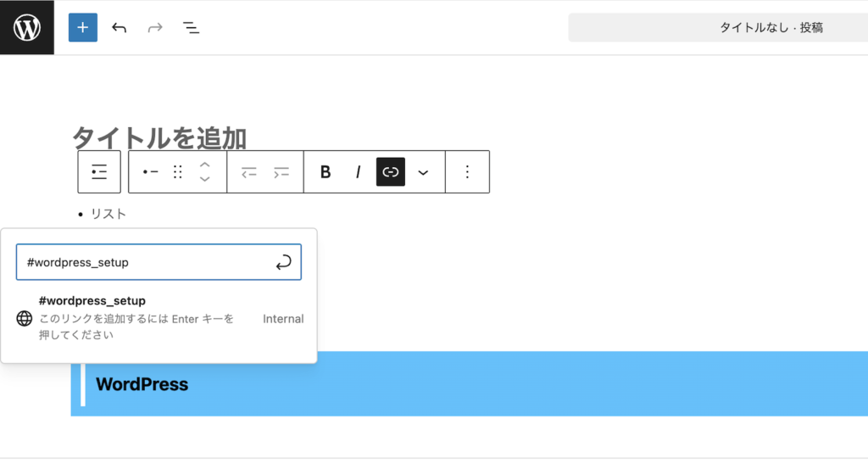868x464 pixels.
Task: Indent the list item
Action: pyautogui.click(x=281, y=172)
